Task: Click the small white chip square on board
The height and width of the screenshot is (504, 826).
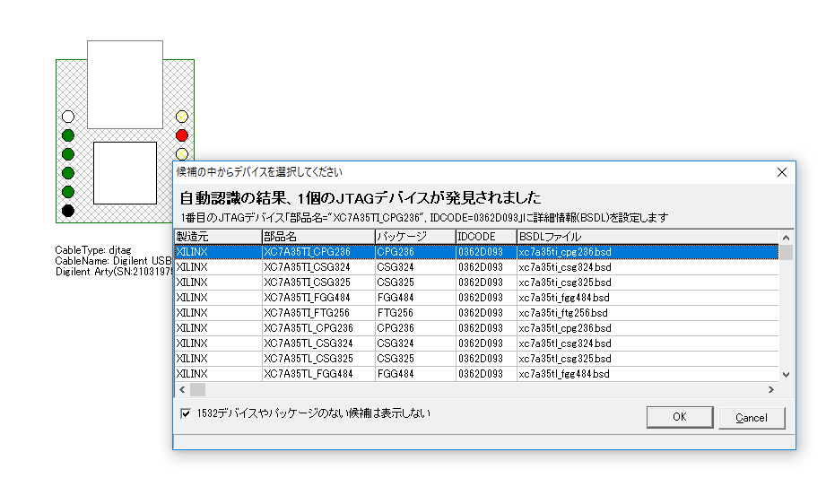Action: (x=125, y=172)
